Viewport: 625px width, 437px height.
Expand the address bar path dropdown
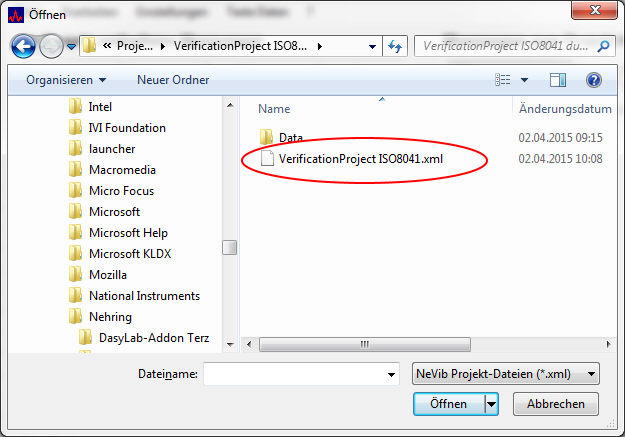(x=372, y=46)
